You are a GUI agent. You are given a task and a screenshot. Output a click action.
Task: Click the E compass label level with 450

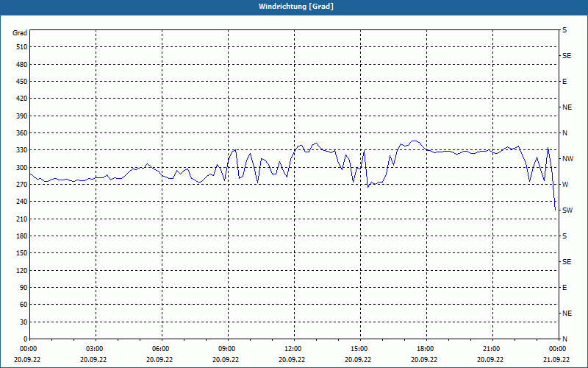pyautogui.click(x=564, y=82)
